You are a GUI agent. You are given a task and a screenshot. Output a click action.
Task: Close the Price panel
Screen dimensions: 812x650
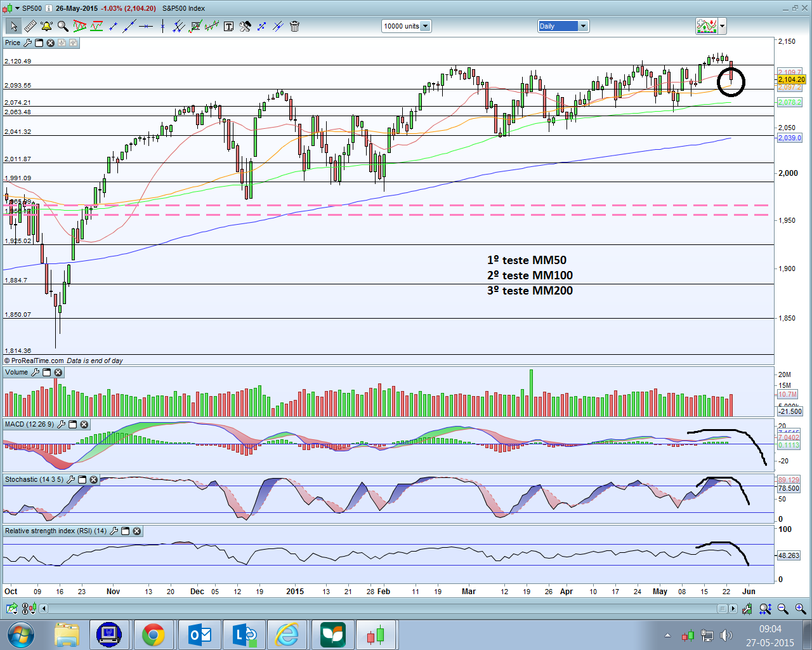pyautogui.click(x=50, y=43)
